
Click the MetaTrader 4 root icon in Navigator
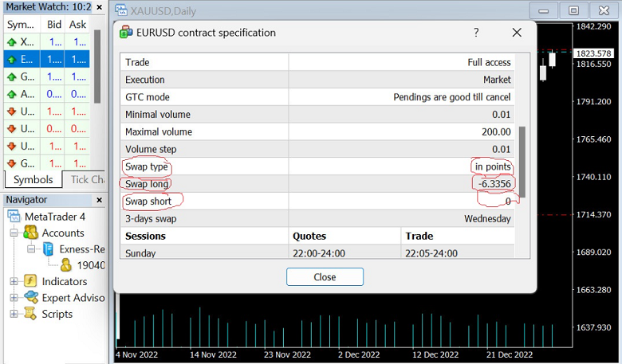14,217
